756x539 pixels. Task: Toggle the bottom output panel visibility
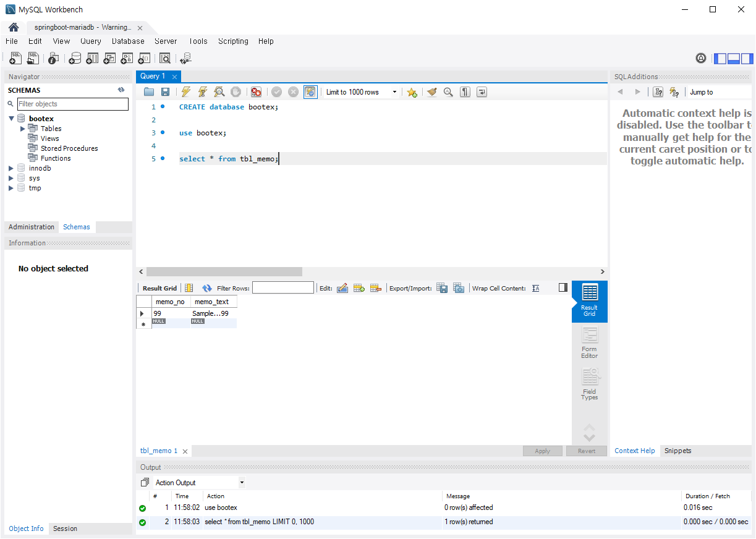(x=734, y=59)
